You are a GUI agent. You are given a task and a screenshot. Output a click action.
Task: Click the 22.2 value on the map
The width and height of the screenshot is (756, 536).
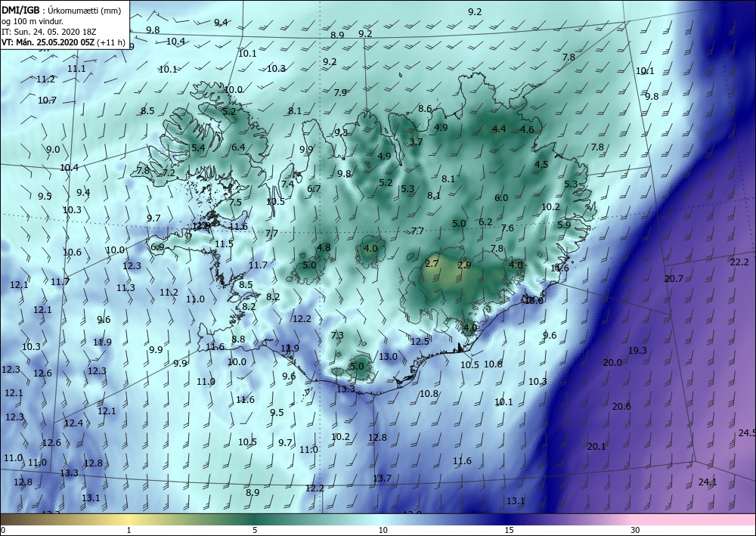coord(739,262)
